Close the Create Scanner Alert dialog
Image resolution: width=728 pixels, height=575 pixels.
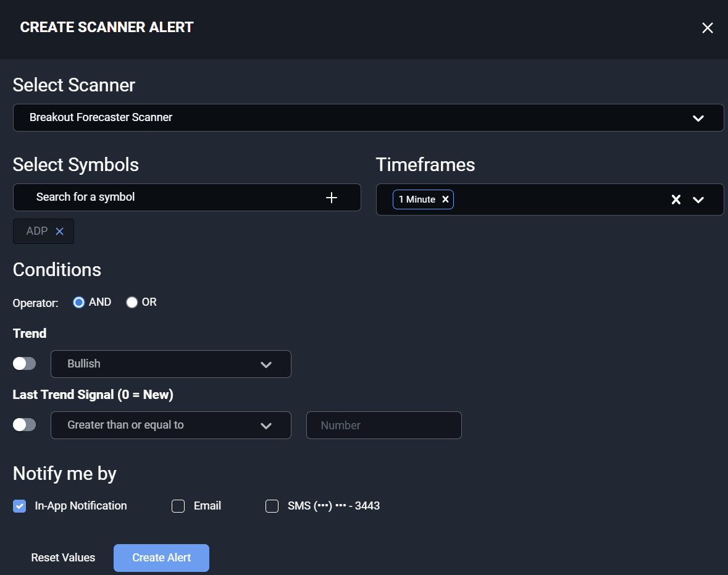707,28
